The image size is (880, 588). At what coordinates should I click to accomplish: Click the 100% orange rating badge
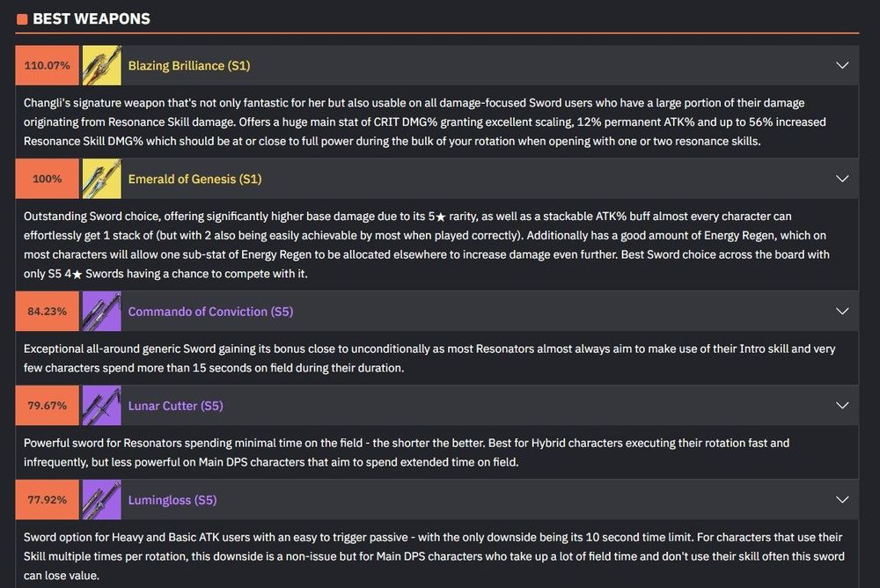pyautogui.click(x=48, y=179)
